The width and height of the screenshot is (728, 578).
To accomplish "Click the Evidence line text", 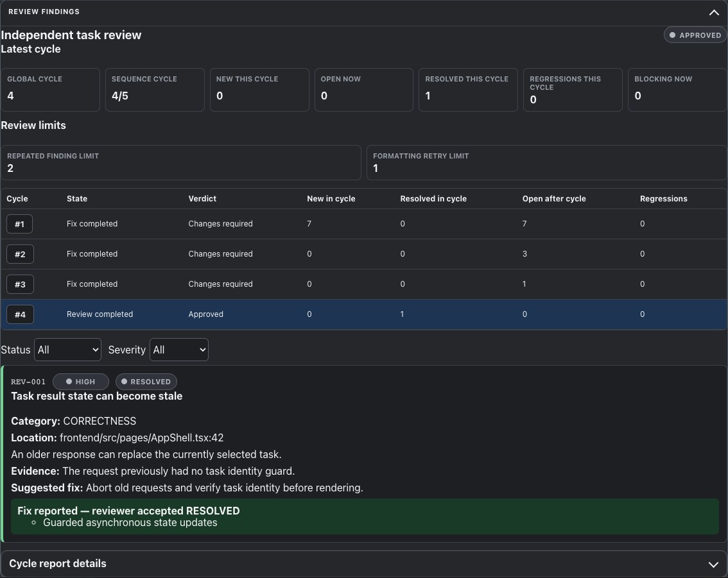I will pyautogui.click(x=153, y=472).
